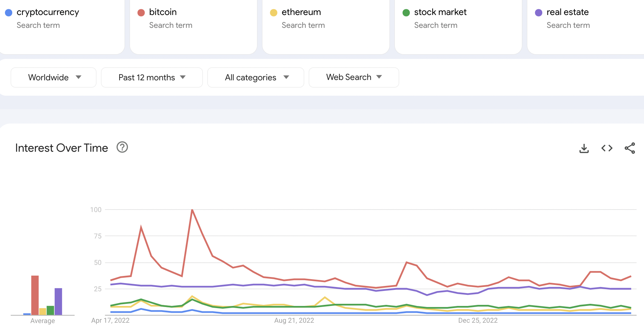Image resolution: width=644 pixels, height=332 pixels.
Task: Edit the bitcoin search term
Action: pyautogui.click(x=163, y=12)
